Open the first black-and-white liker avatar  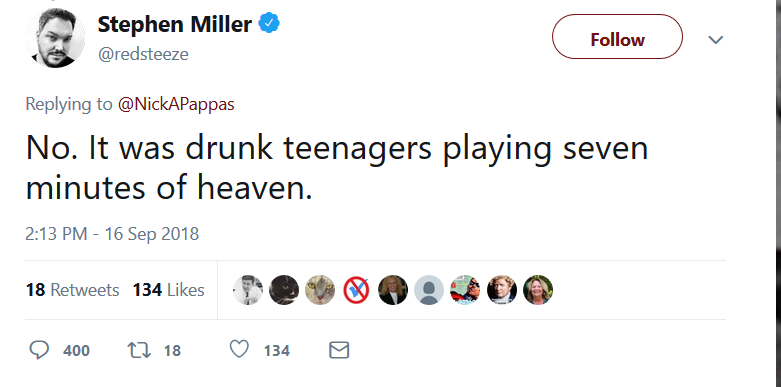point(248,290)
